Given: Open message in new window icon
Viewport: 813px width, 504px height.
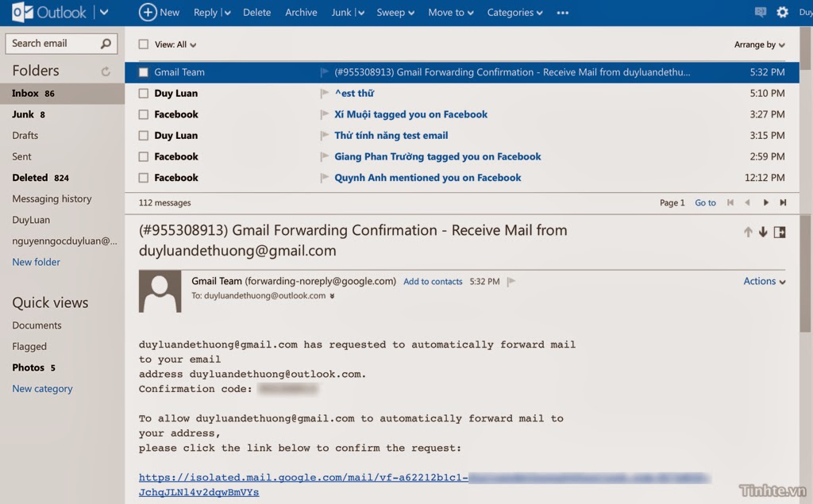Looking at the screenshot, I should pos(780,233).
